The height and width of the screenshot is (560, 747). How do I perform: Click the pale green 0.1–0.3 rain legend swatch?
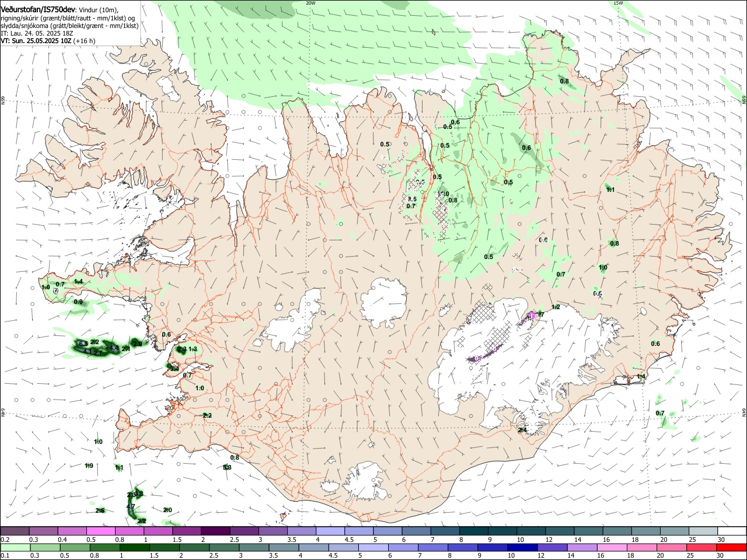pyautogui.click(x=16, y=547)
